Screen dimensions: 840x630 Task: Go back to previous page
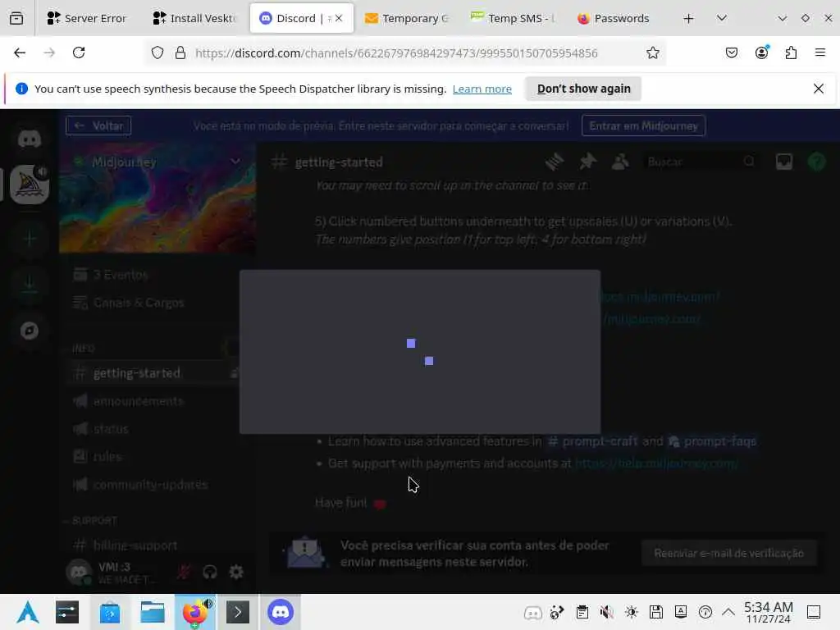coord(20,52)
